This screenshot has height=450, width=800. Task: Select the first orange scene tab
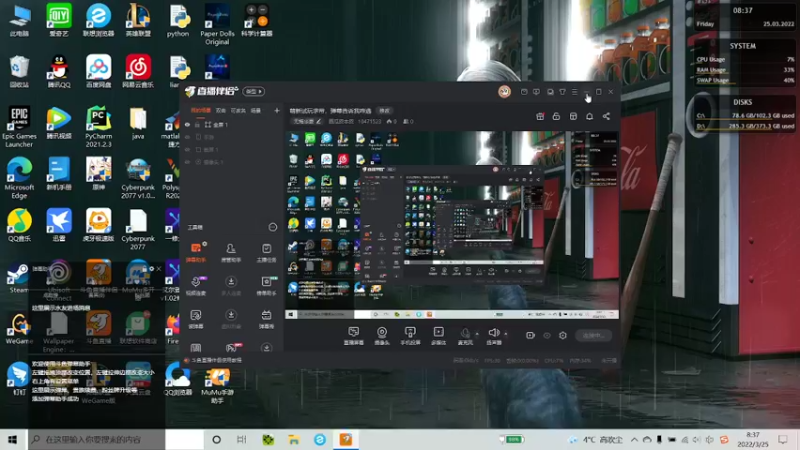point(201,110)
